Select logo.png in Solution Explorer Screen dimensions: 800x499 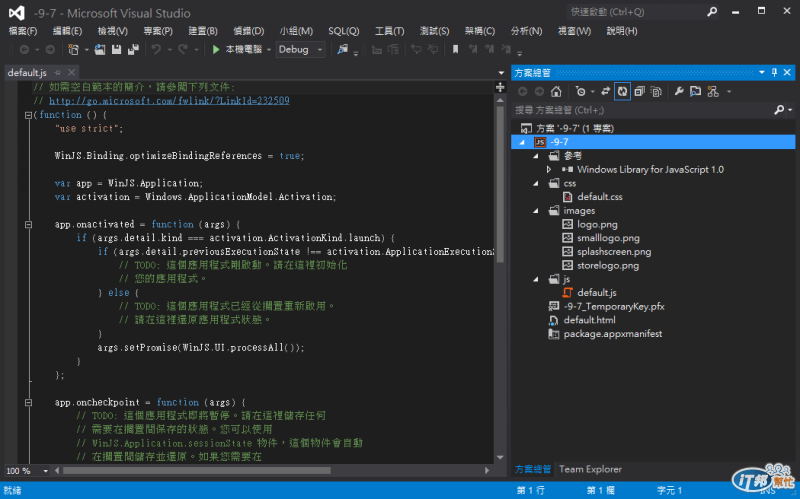pos(597,224)
